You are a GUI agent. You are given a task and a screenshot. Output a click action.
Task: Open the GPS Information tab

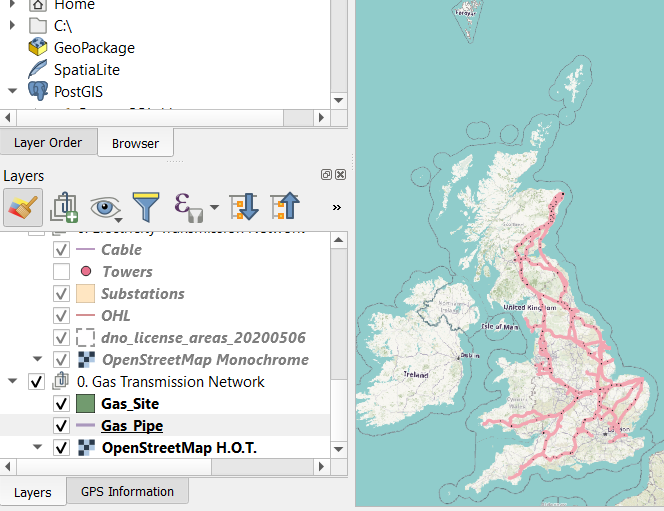click(127, 491)
